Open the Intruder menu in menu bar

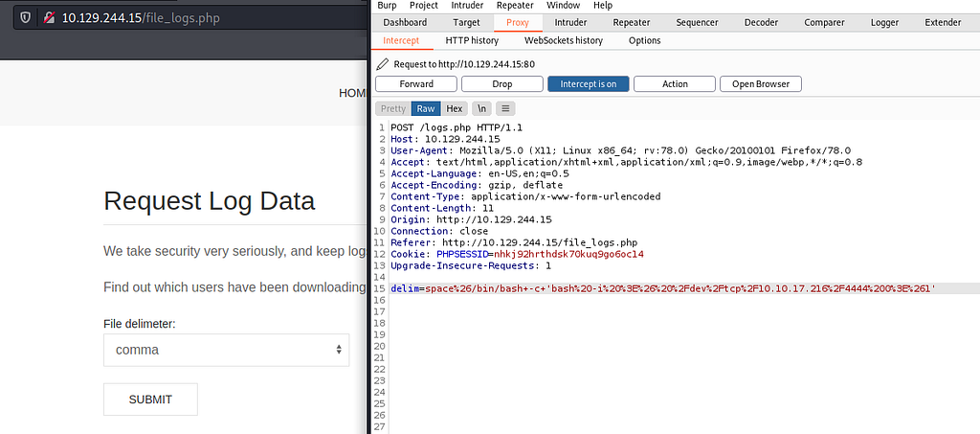(x=467, y=5)
